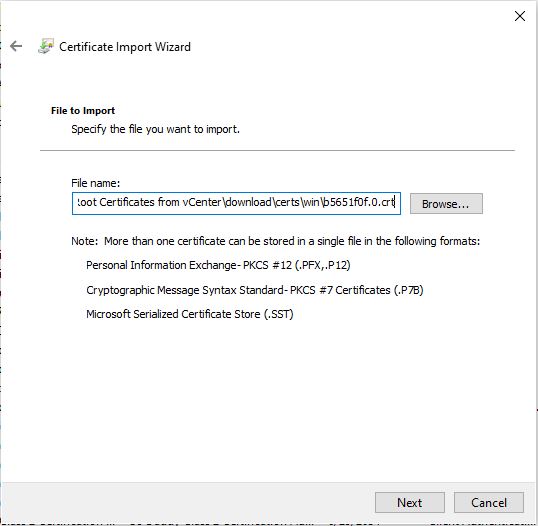Select the Cryptographic Message Syntax PKCS #7 line
This screenshot has width=538, height=526.
coord(255,290)
